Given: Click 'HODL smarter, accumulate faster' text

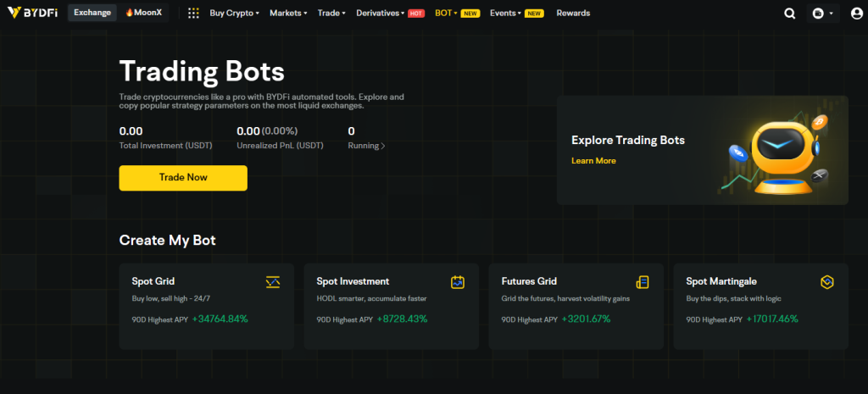Looking at the screenshot, I should point(371,298).
